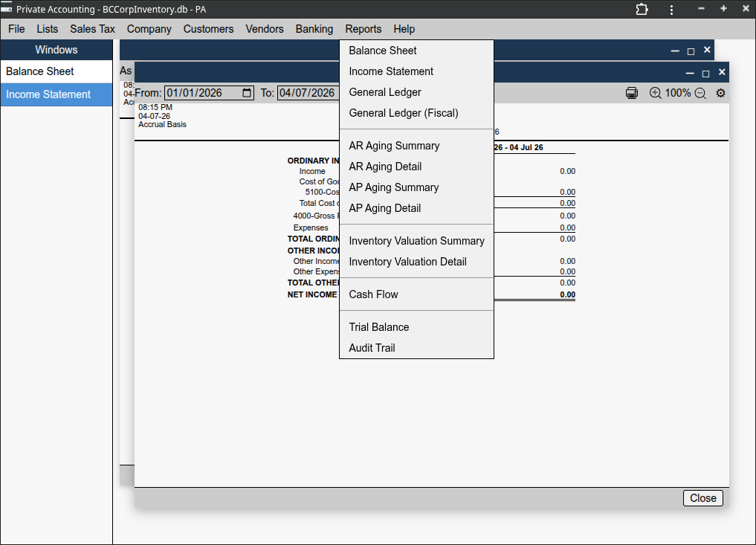Click the Income row label
The image size is (756, 545).
pos(312,171)
